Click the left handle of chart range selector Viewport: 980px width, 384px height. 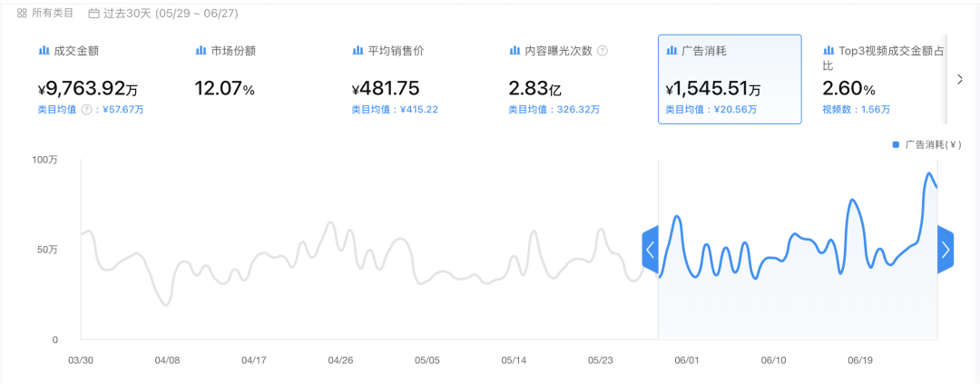pyautogui.click(x=650, y=250)
